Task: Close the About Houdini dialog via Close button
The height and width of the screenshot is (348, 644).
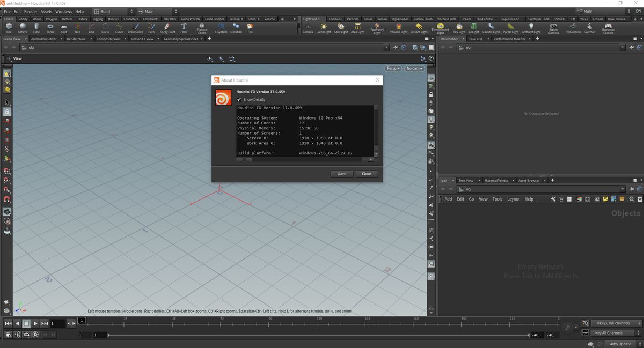Action: click(366, 173)
